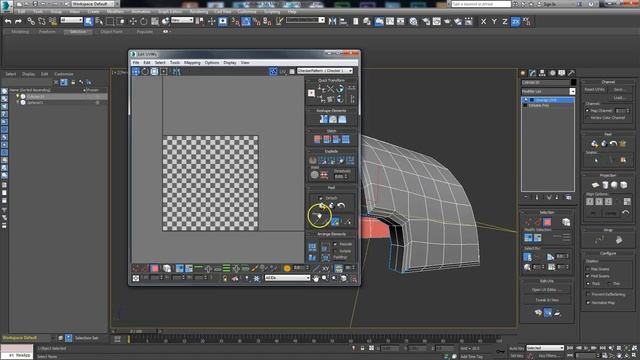Viewport: 640px width, 360px height.
Task: Click Straighten Selection in Reshape Elements
Action: click(x=324, y=119)
